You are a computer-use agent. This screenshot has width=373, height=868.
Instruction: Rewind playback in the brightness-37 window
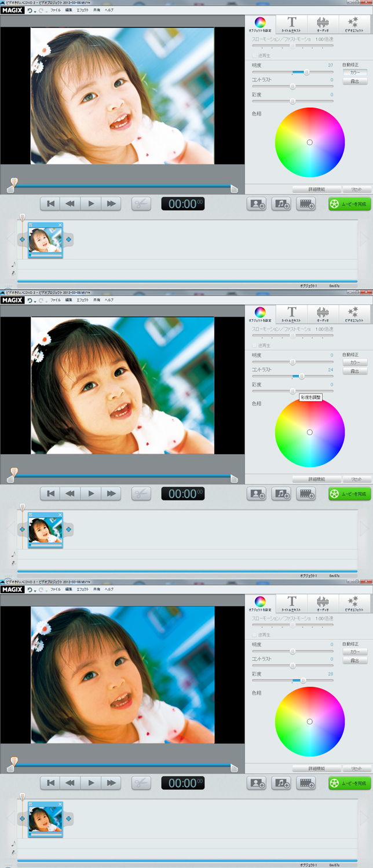[x=70, y=204]
